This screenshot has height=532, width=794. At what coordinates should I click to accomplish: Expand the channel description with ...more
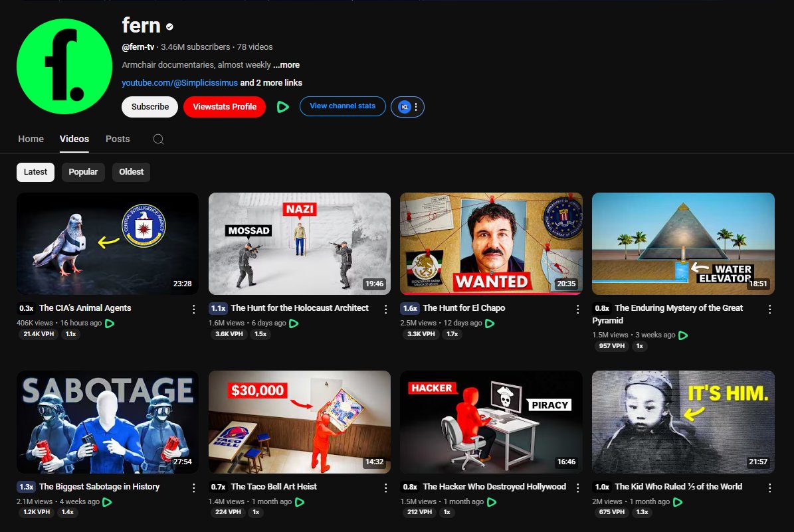286,65
